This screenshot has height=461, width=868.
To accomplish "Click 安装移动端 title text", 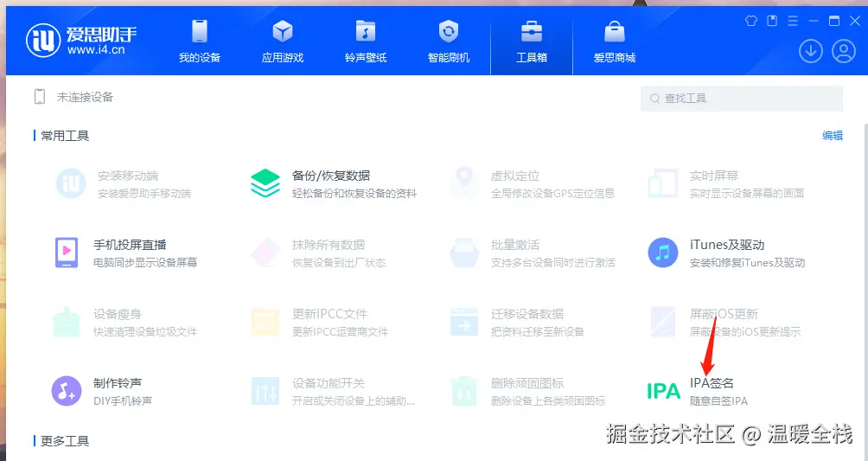I will click(x=128, y=176).
